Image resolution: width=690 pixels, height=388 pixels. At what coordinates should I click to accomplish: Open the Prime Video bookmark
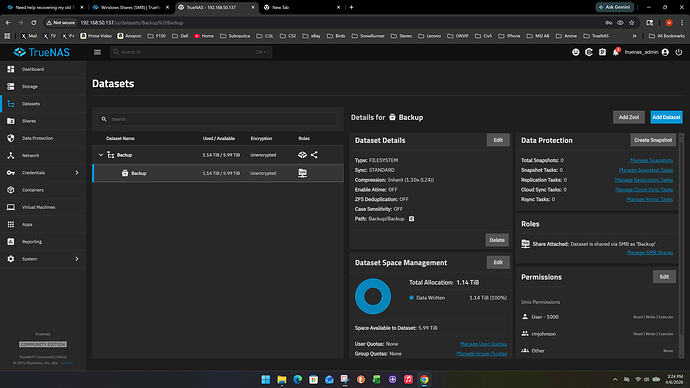(96, 36)
